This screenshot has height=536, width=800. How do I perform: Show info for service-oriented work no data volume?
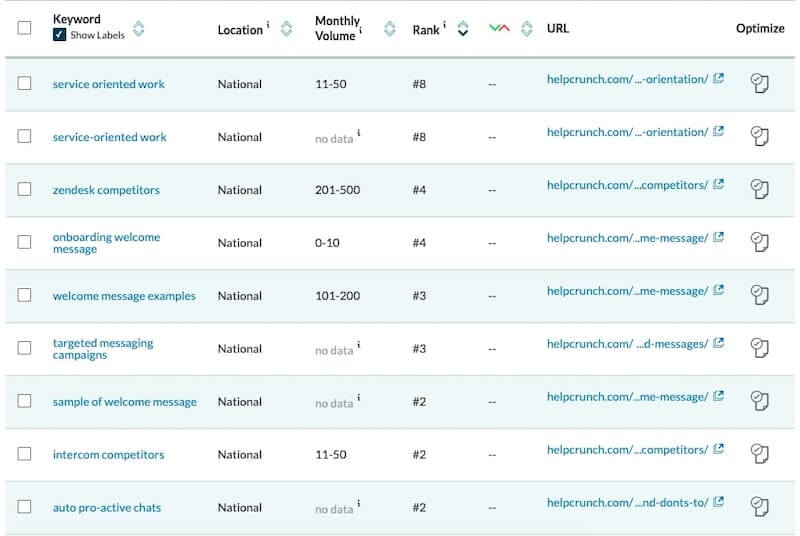[359, 133]
